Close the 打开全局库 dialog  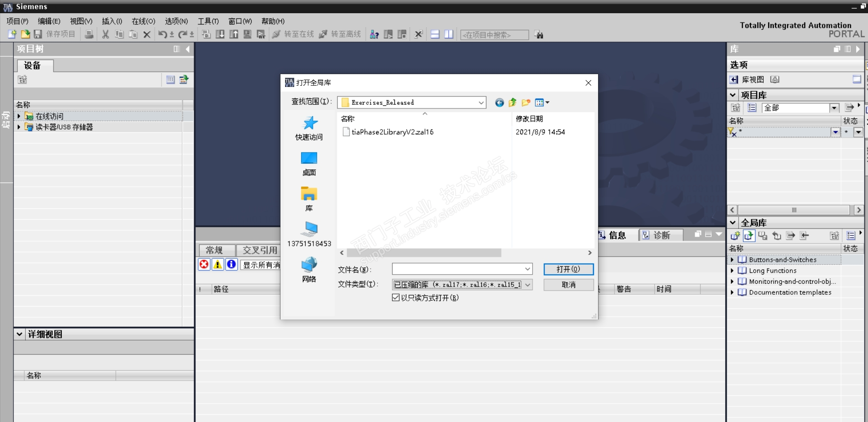click(588, 83)
